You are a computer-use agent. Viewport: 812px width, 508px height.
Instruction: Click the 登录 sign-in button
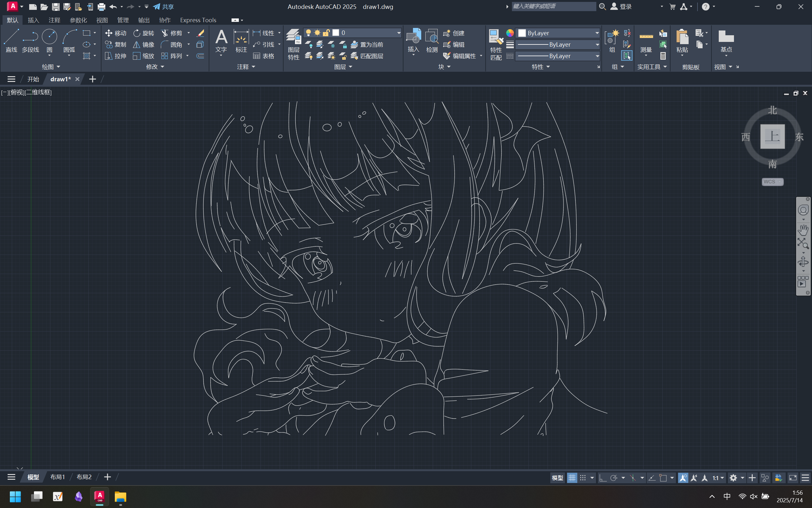(621, 7)
